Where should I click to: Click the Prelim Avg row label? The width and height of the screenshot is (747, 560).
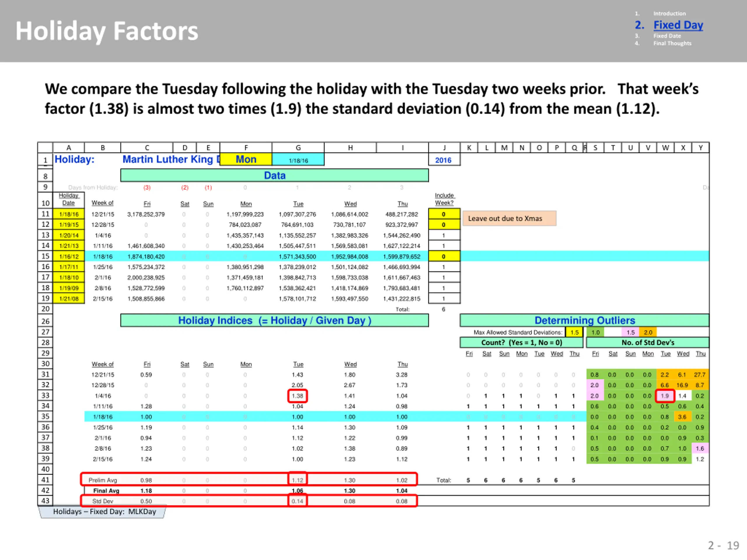pos(103,480)
